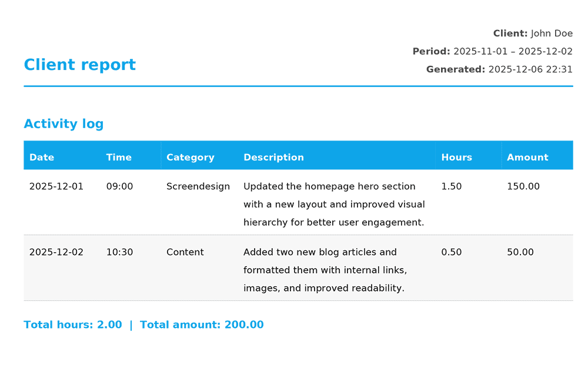This screenshot has width=588, height=368.
Task: Click the 10:30 time entry
Action: point(119,252)
